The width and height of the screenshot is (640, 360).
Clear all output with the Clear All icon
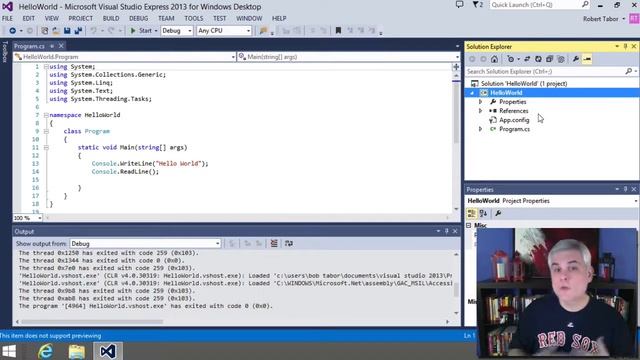274,243
